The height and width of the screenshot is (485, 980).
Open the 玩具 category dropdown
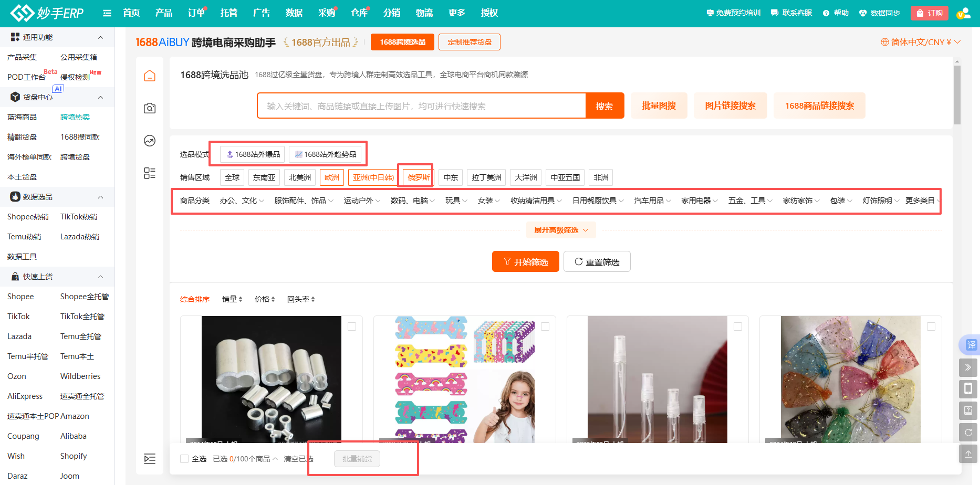click(456, 201)
